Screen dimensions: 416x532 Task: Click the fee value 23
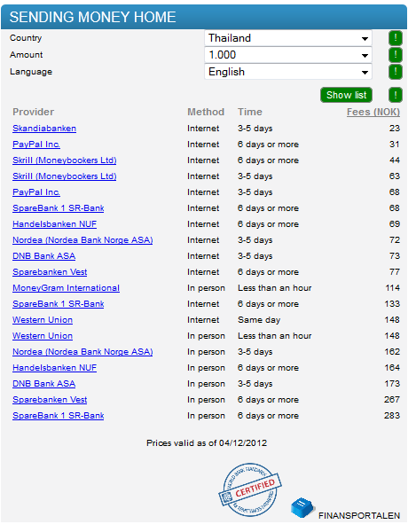pyautogui.click(x=395, y=129)
